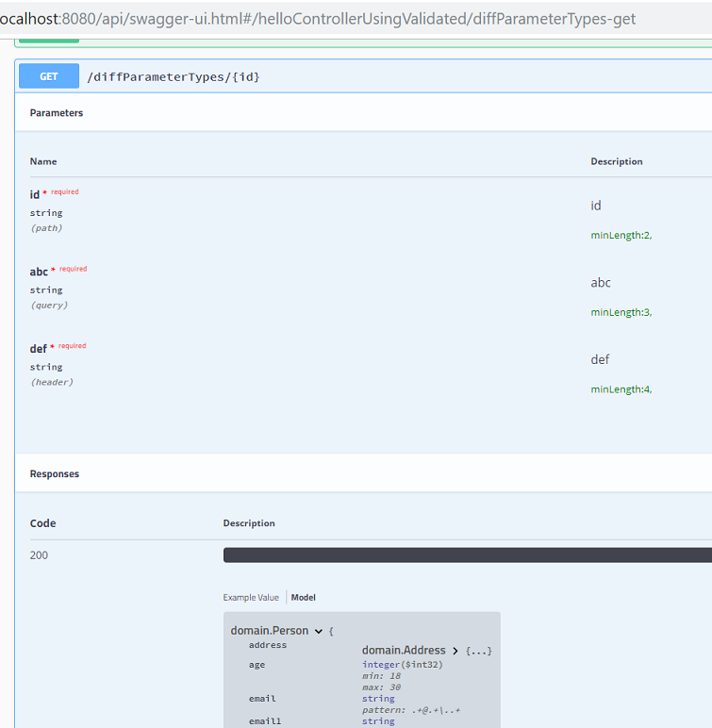Click the responses Description column header
The width and height of the screenshot is (712, 728).
[249, 523]
